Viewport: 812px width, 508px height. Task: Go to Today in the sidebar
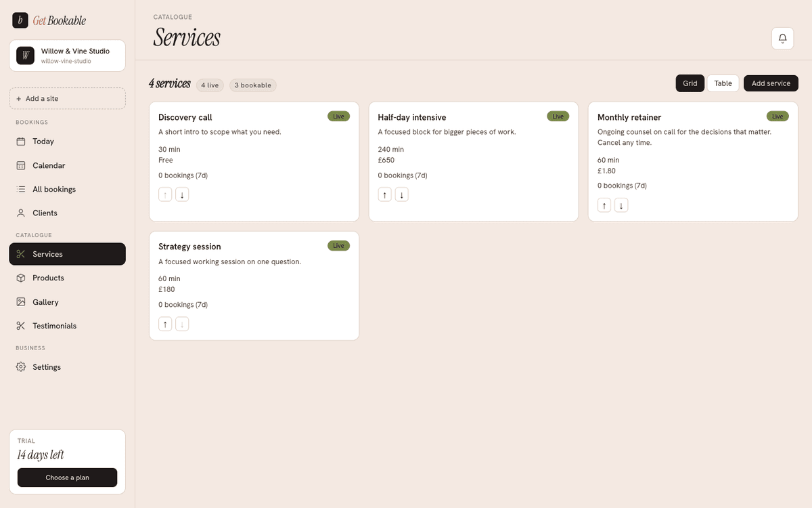tap(67, 142)
